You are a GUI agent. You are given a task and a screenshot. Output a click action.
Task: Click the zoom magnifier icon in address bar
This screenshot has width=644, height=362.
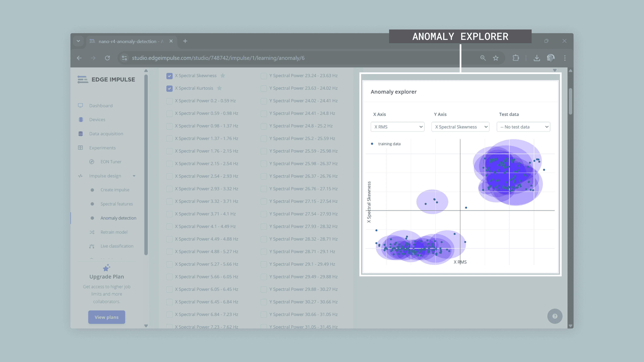tap(483, 58)
